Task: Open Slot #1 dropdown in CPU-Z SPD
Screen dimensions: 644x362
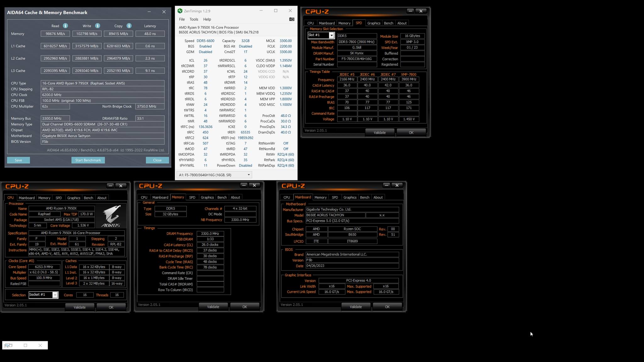Action: (x=331, y=35)
